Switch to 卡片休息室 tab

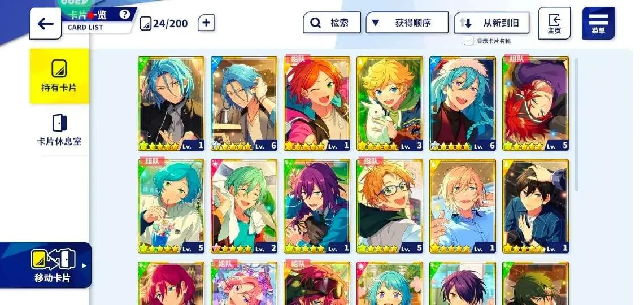click(x=59, y=130)
